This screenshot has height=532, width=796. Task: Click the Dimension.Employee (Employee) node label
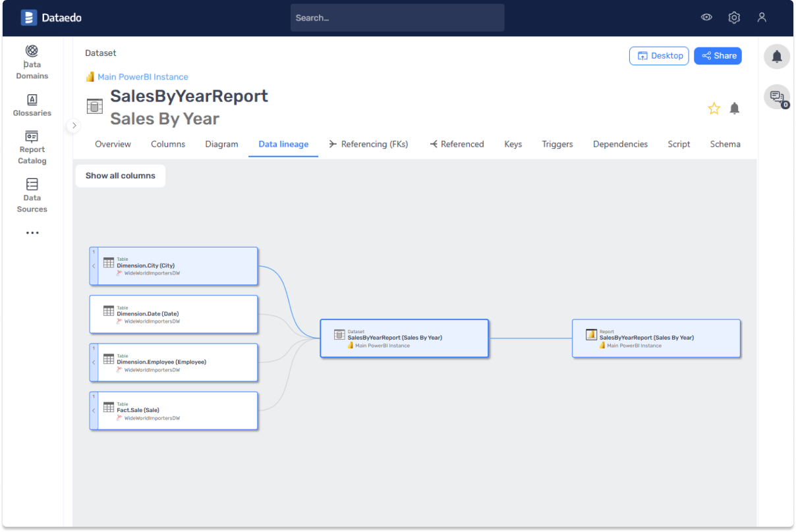(x=161, y=362)
